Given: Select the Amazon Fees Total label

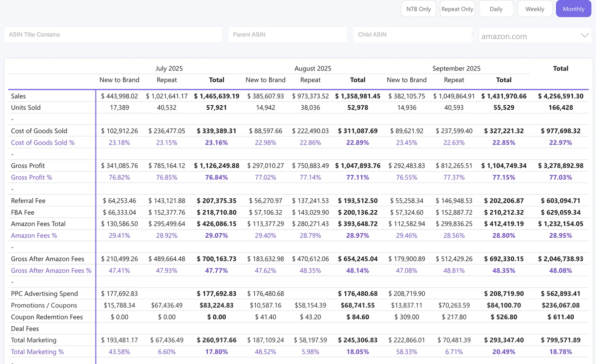Looking at the screenshot, I should coord(38,224).
